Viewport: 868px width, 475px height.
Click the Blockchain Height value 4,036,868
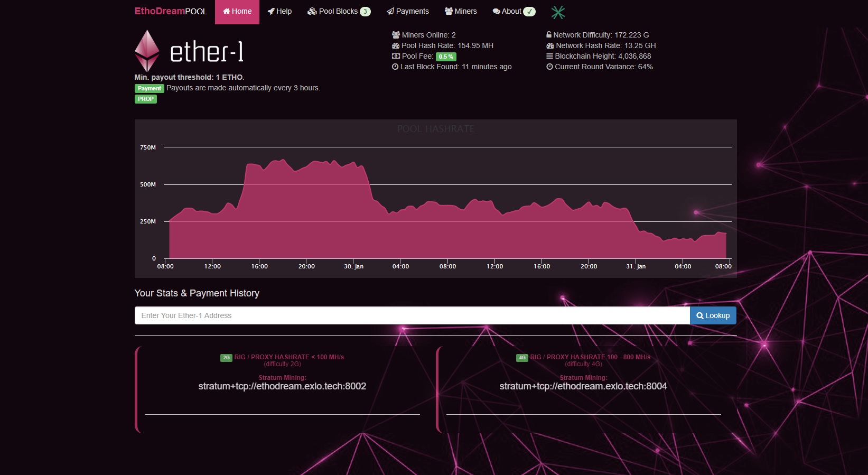click(634, 56)
